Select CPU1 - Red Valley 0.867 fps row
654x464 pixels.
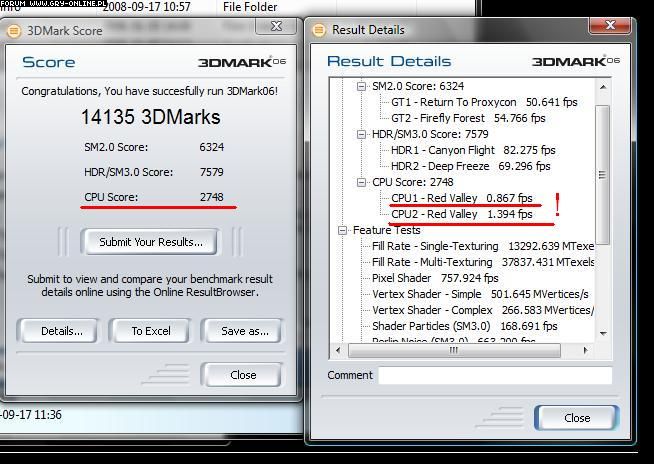tap(462, 198)
